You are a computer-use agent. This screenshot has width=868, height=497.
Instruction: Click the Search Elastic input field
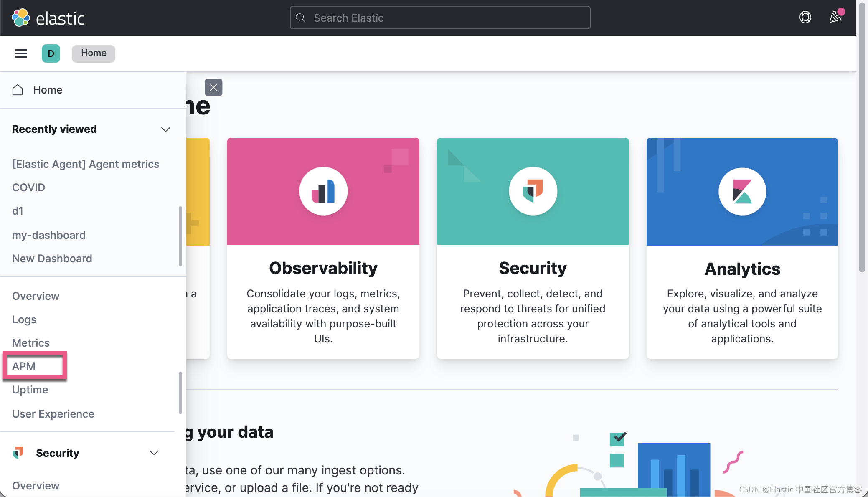click(440, 18)
